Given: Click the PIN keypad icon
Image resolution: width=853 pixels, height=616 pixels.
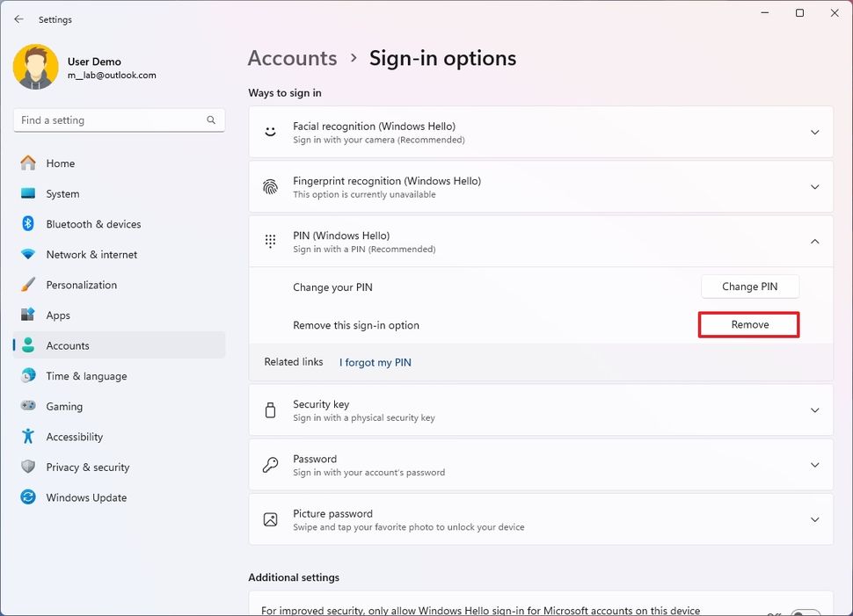Looking at the screenshot, I should tap(270, 241).
